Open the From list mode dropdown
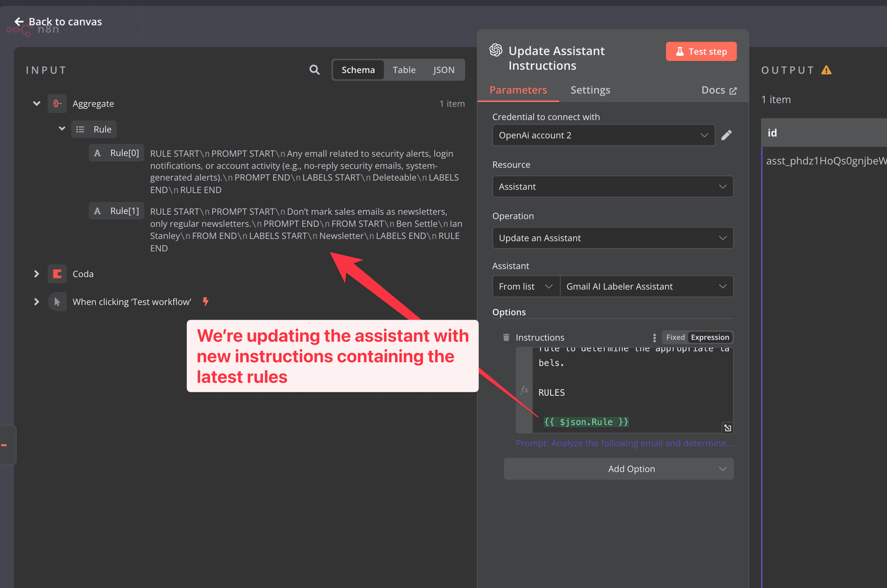 tap(526, 286)
